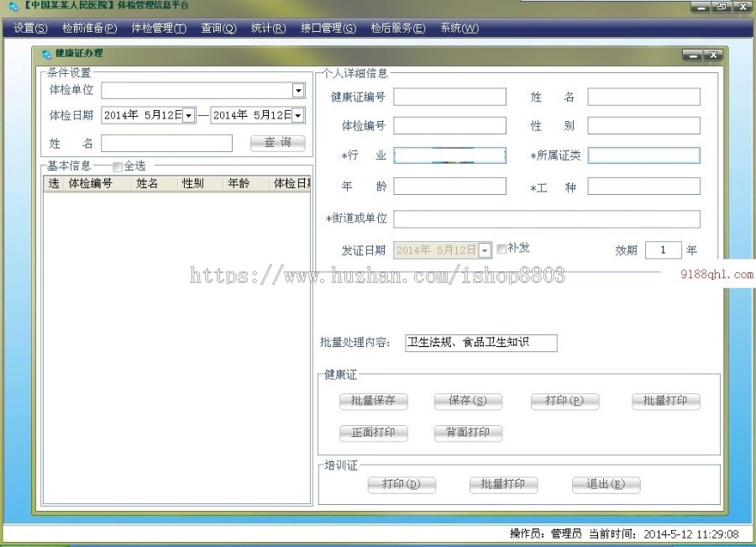The width and height of the screenshot is (756, 547).
Task: Open the first 体检日期 date picker
Action: tap(190, 115)
